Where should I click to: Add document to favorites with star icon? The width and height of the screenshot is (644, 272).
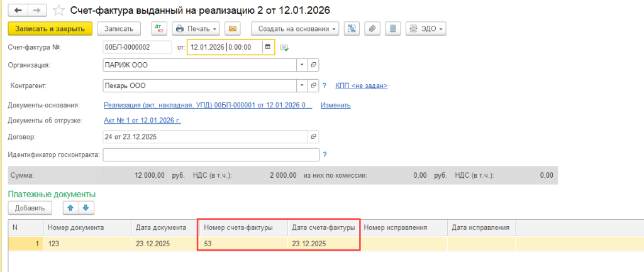click(58, 10)
